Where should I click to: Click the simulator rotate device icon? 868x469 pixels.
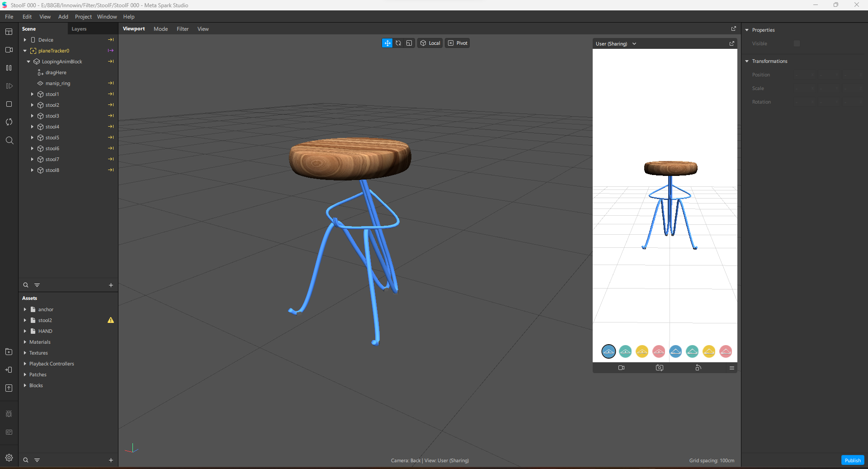[698, 368]
